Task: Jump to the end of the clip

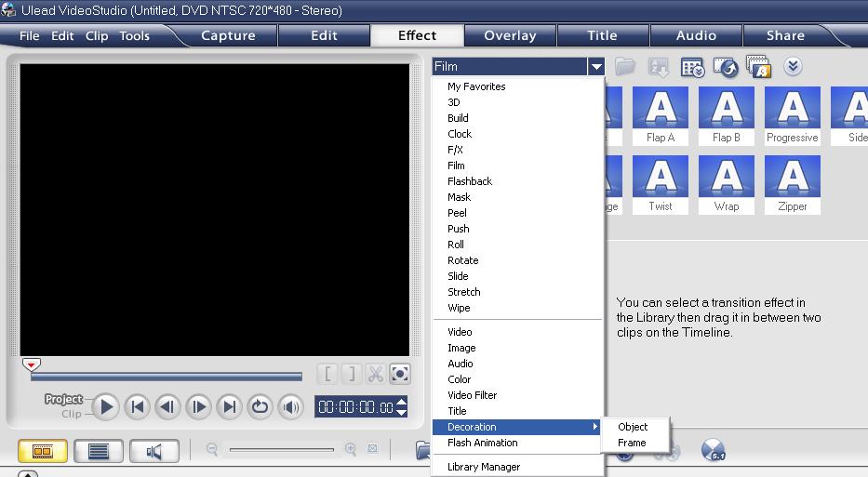Action: [x=229, y=407]
